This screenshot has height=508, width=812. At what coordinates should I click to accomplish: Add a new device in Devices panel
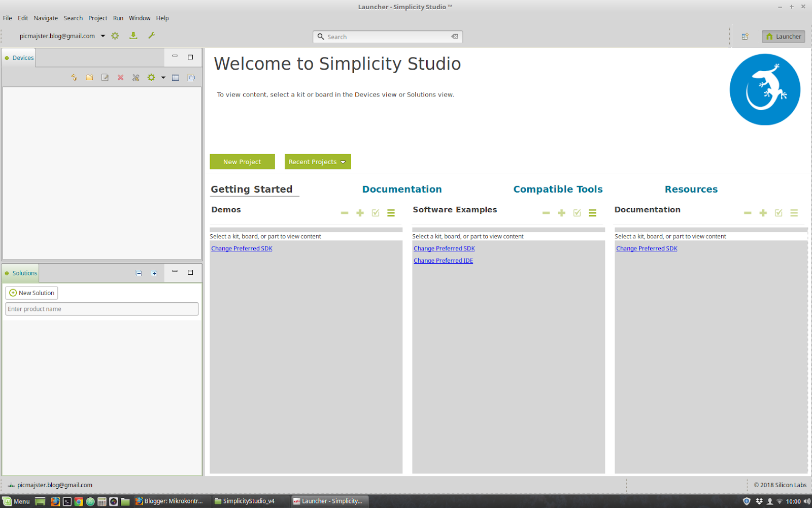click(89, 77)
